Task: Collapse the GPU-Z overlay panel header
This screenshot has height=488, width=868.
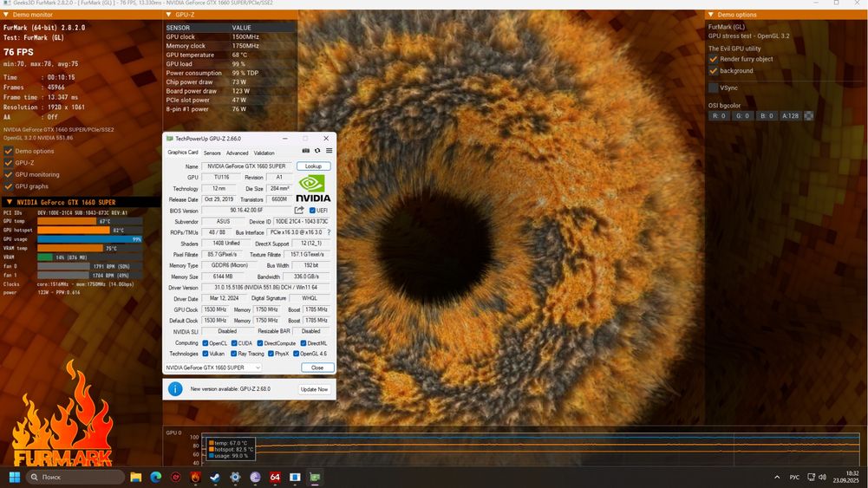Action: [231, 15]
